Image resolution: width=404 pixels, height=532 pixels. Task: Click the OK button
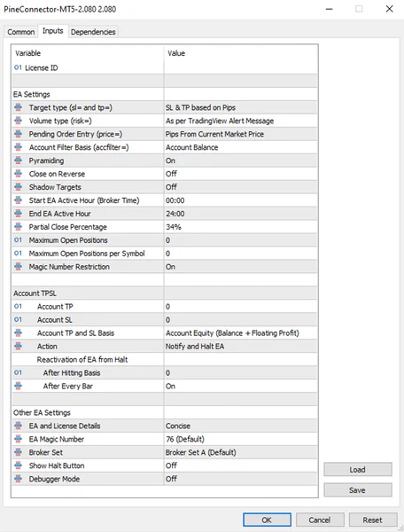pyautogui.click(x=267, y=520)
